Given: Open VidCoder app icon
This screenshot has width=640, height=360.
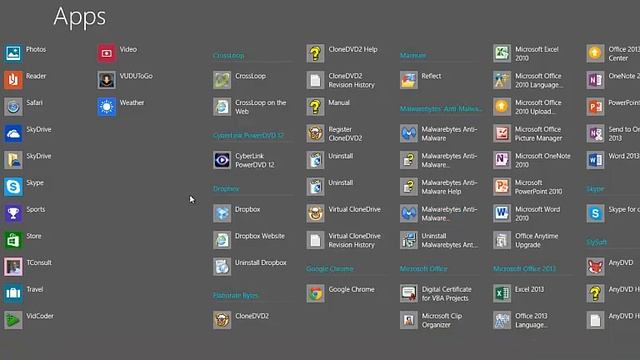Looking at the screenshot, I should [13, 320].
